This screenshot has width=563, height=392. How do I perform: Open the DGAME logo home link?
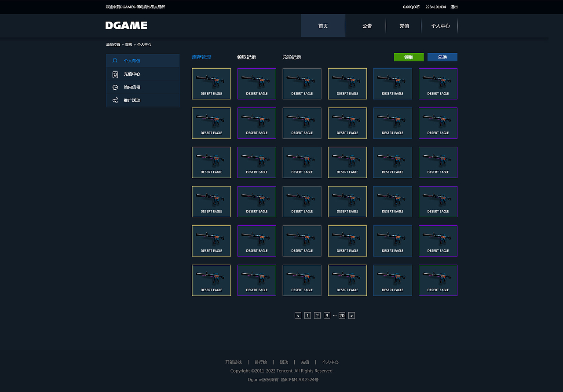point(126,26)
